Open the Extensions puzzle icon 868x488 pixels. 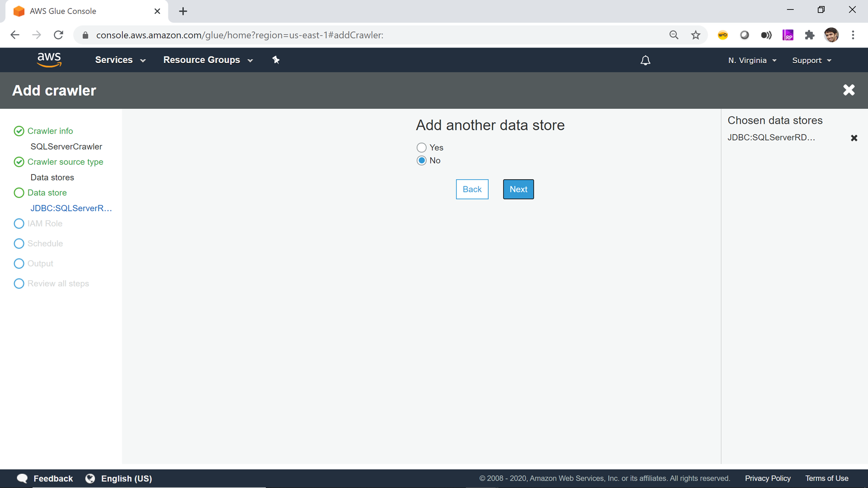(809, 35)
